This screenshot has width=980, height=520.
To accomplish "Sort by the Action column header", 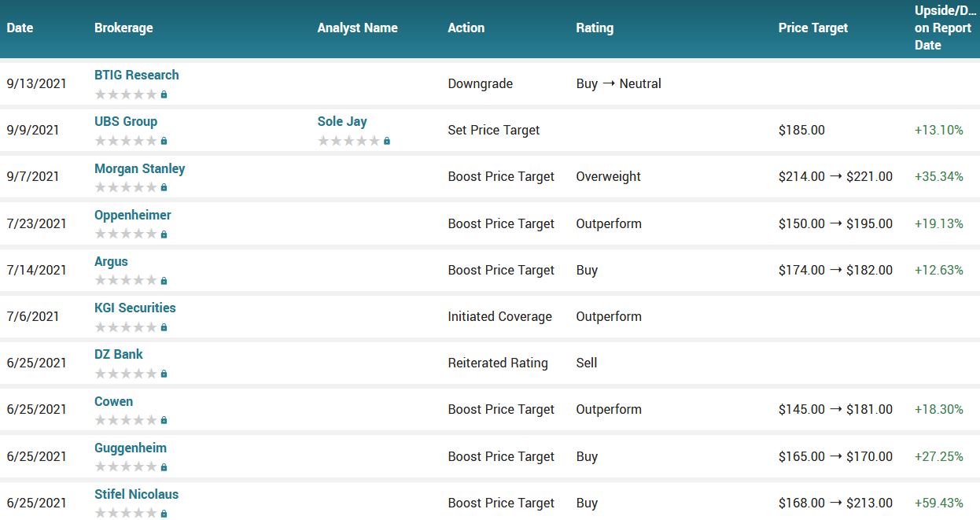I will (466, 28).
